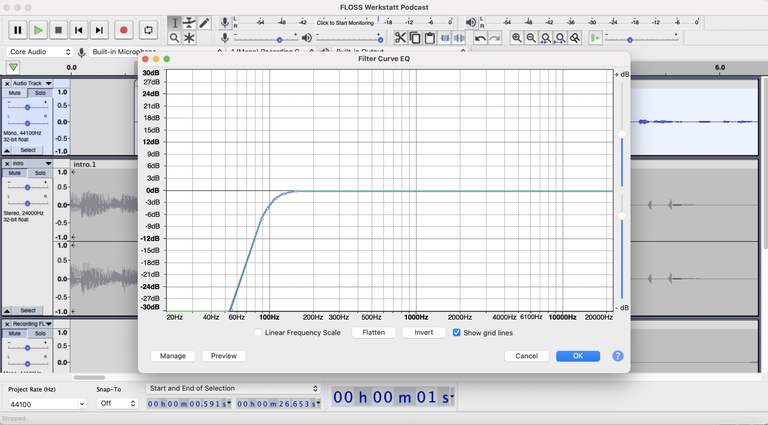
Task: Click the selection start time field
Action: pyautogui.click(x=189, y=403)
